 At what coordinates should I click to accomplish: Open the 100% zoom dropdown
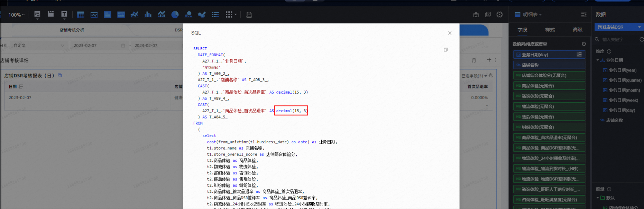(16, 15)
